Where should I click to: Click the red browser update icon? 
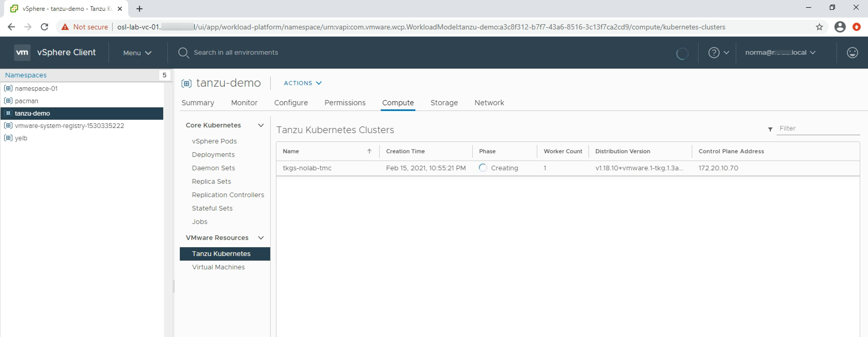(x=857, y=27)
